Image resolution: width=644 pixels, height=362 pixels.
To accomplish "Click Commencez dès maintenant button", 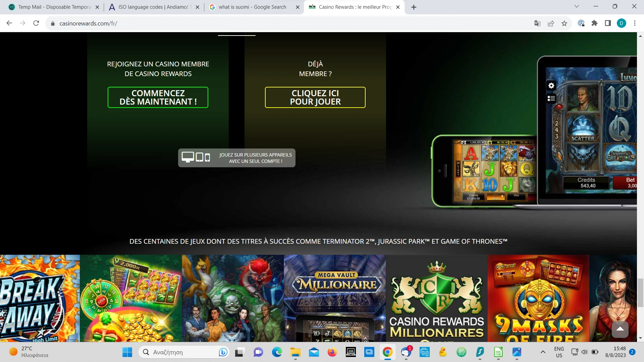I will coord(158,98).
